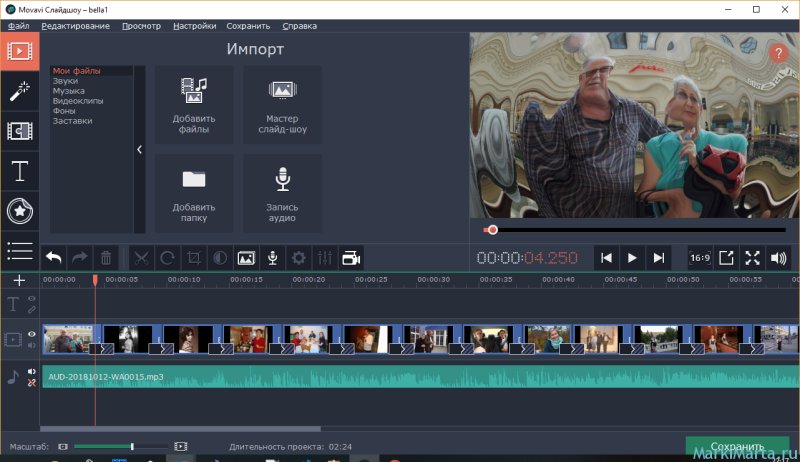Screen dimensions: 800x462
Task: Select the AUD-20181012-WA0015.mp3 audio clip
Action: (420, 377)
